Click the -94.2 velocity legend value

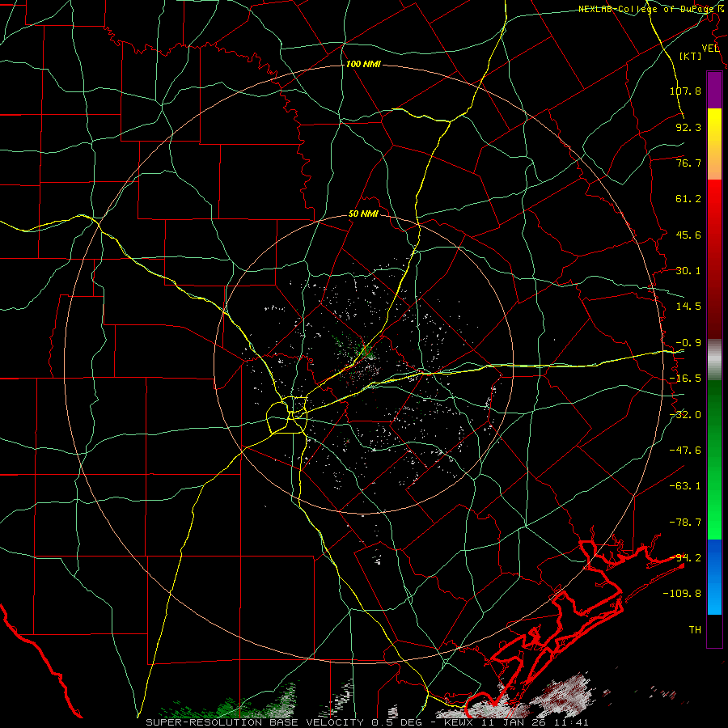click(x=685, y=558)
